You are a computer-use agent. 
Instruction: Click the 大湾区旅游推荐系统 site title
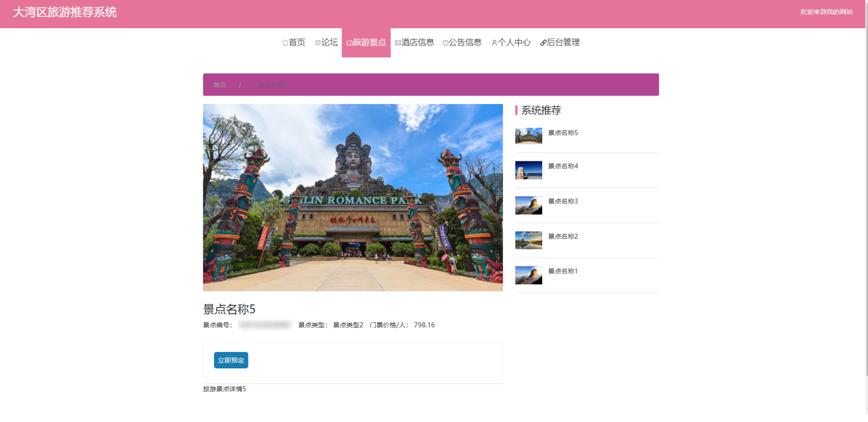[x=65, y=12]
